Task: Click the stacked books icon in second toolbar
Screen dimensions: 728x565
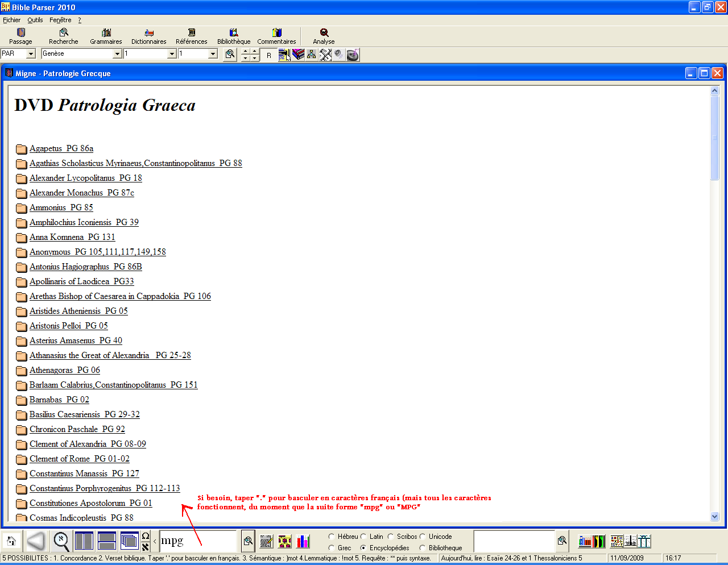Action: [298, 55]
